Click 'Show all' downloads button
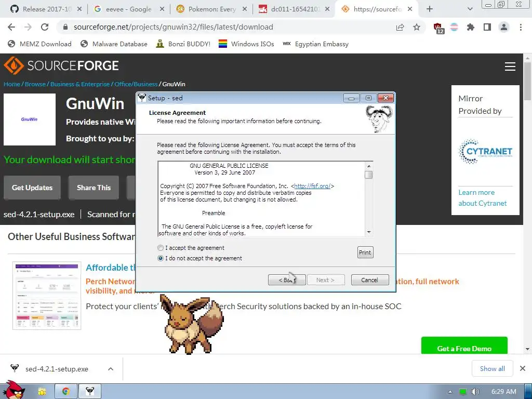The image size is (532, 399). click(493, 368)
